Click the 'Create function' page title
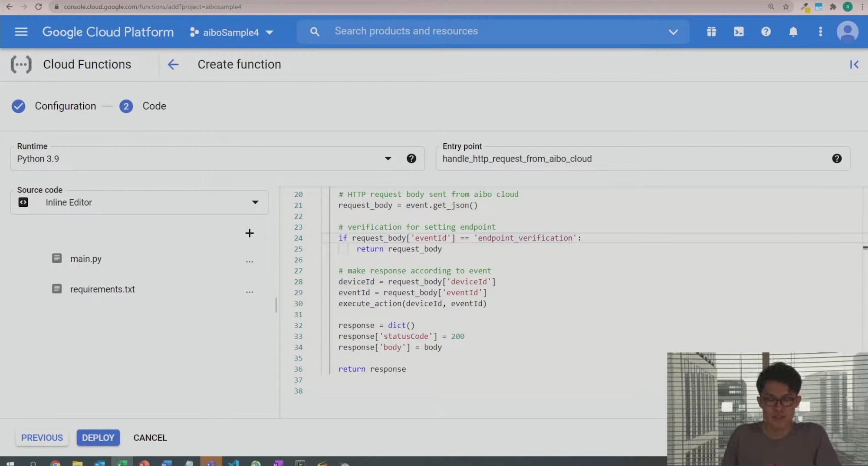 coord(239,64)
